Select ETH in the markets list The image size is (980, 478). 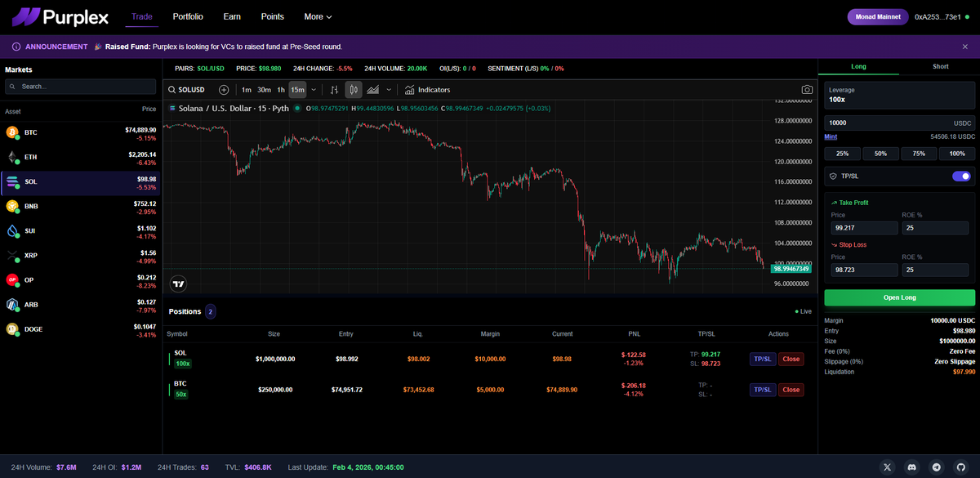[x=81, y=157]
